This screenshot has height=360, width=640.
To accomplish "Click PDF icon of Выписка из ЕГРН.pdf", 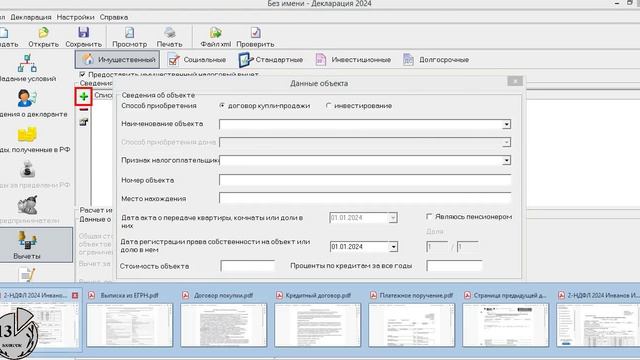I will (92, 295).
